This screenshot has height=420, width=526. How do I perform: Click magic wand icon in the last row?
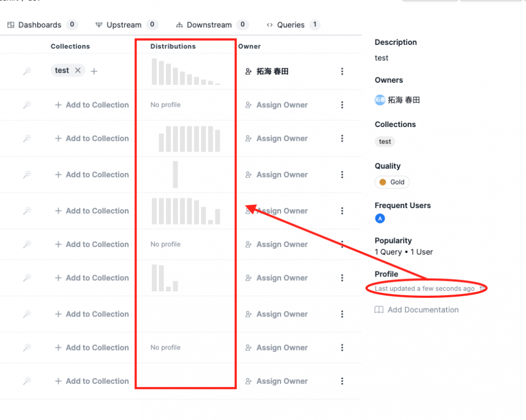point(27,381)
